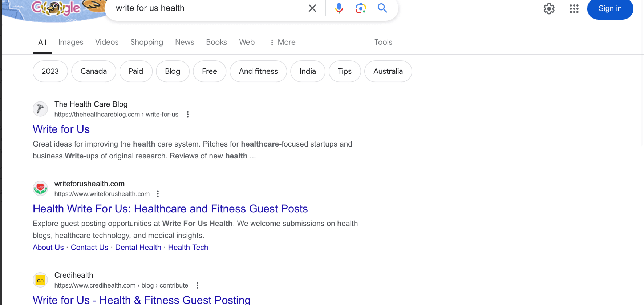Screen dimensions: 644x305
Task: Select the Tips filter chip
Action: tap(345, 71)
